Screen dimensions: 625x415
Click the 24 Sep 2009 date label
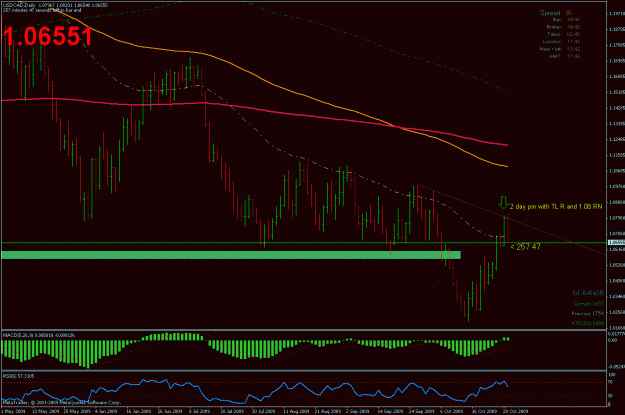[x=421, y=411]
